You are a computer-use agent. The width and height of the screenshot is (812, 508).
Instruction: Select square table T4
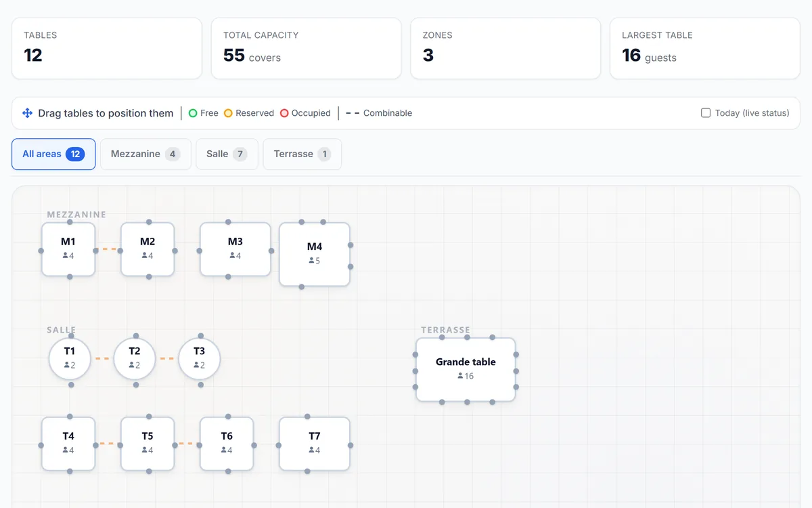68,444
